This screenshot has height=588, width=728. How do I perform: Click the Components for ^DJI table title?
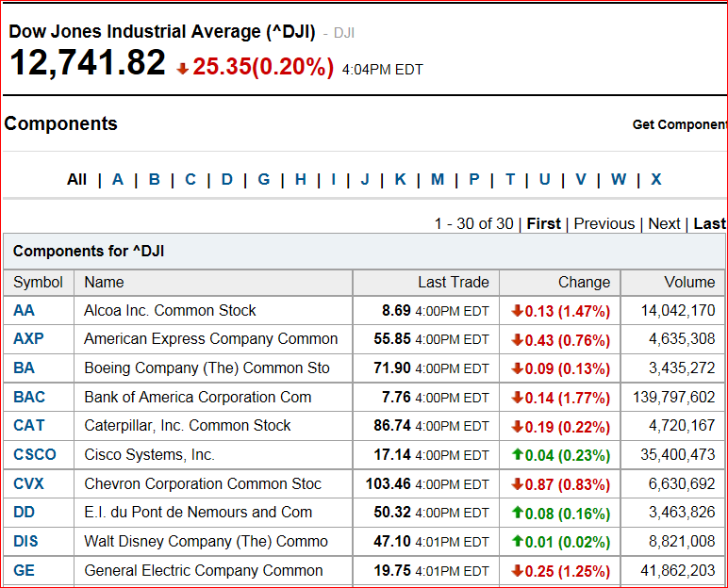[89, 251]
